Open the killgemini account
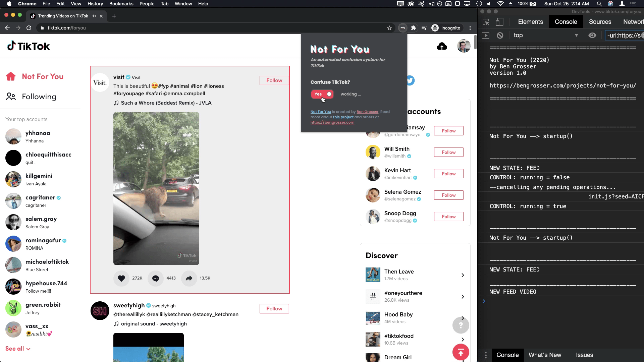Viewport: 644px width, 362px height. (29, 179)
